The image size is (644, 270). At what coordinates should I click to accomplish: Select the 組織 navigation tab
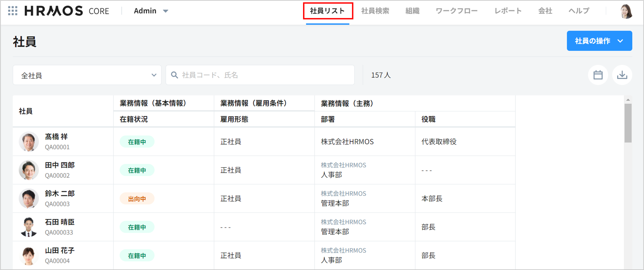pyautogui.click(x=412, y=11)
